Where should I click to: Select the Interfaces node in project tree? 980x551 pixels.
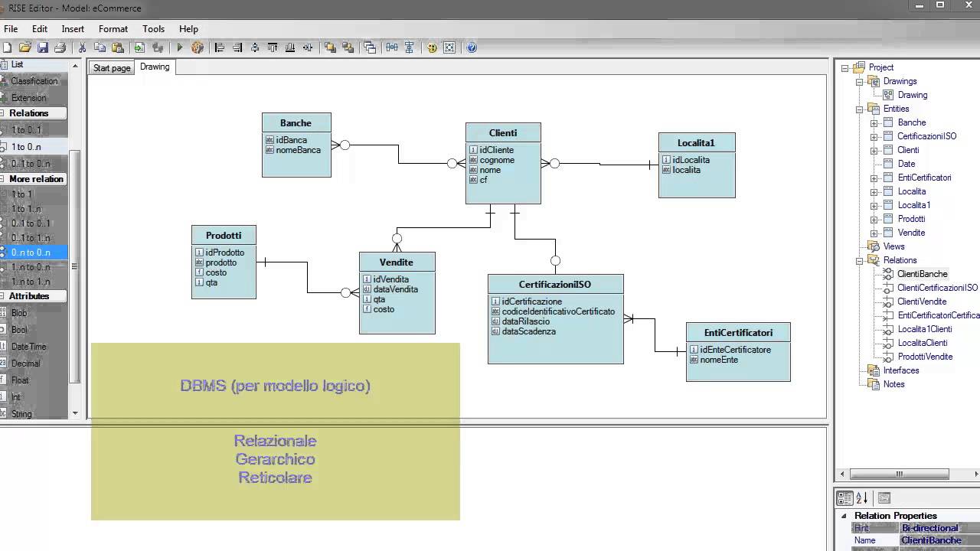pyautogui.click(x=901, y=370)
